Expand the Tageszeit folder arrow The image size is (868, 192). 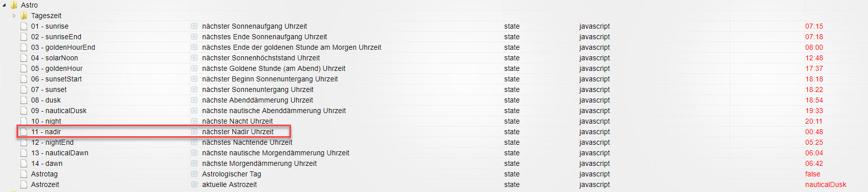14,16
